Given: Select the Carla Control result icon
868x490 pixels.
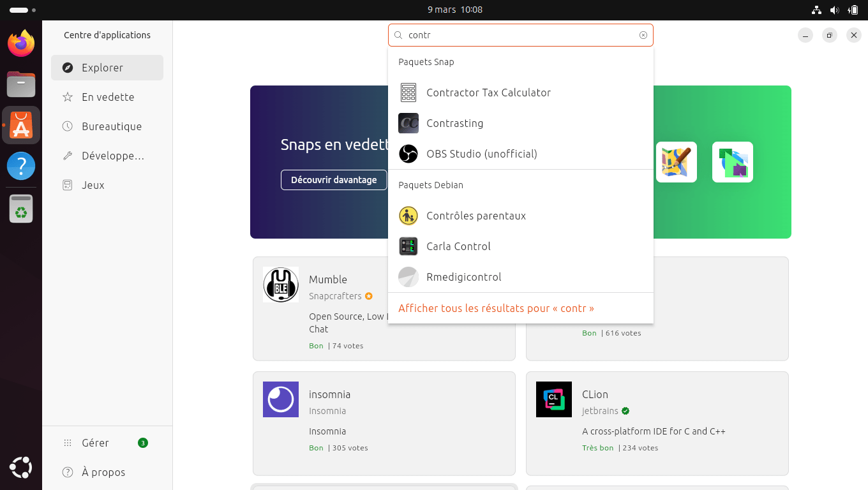Looking at the screenshot, I should pyautogui.click(x=408, y=246).
